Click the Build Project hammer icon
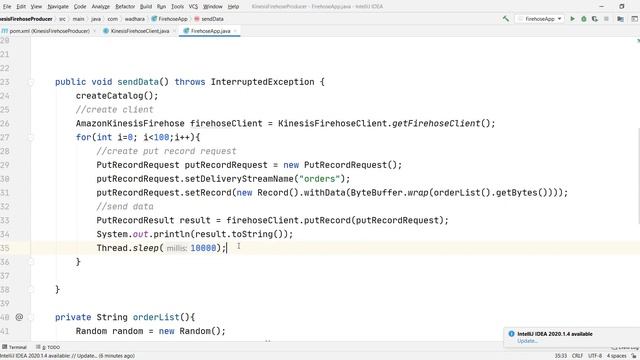Viewport: 640px width, 360px height. tap(506, 19)
